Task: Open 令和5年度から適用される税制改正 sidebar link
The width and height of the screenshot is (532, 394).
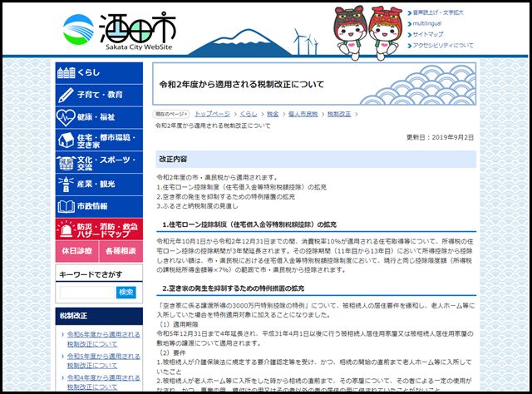Action: [103, 361]
